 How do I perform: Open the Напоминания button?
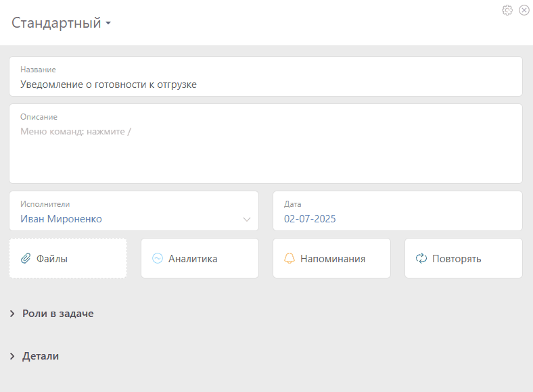(331, 258)
